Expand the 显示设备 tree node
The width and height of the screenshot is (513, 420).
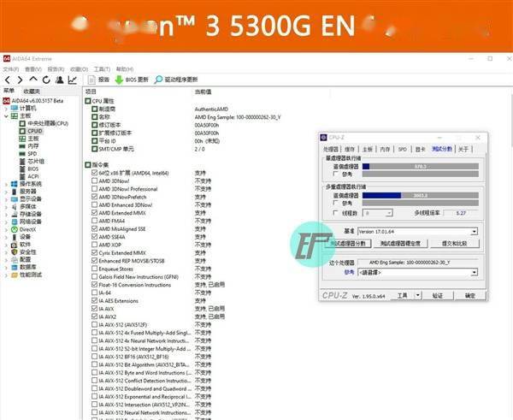click(x=6, y=199)
